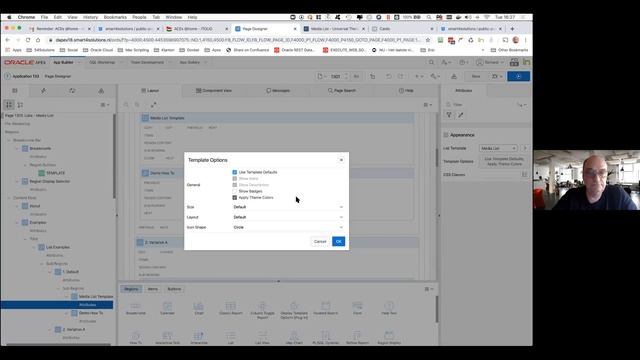Screen dimensions: 640x360
Task: Click the gallery pane vertical scrollbar
Action: (x=436, y=309)
